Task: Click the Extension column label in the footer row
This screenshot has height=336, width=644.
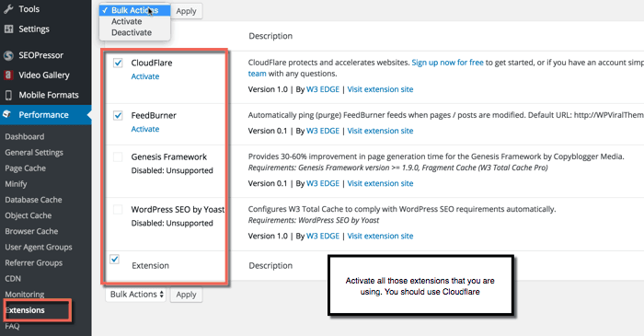Action: [150, 266]
